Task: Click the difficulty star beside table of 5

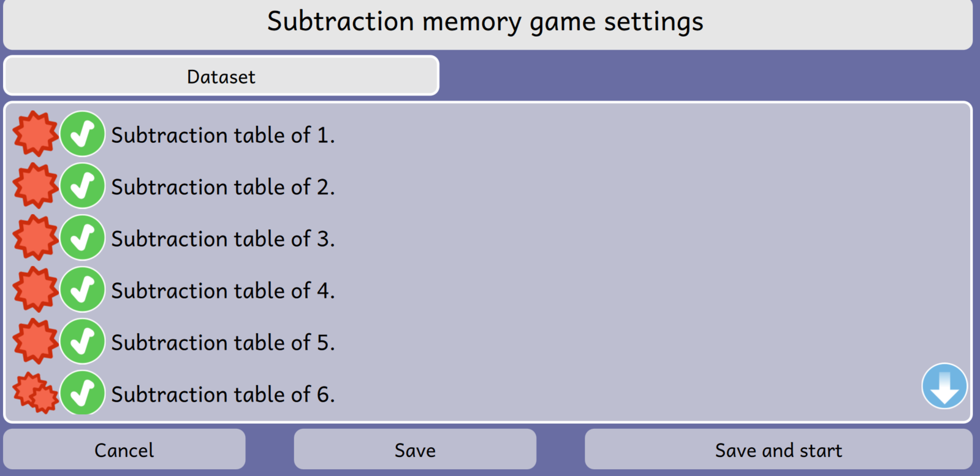Action: tap(36, 341)
